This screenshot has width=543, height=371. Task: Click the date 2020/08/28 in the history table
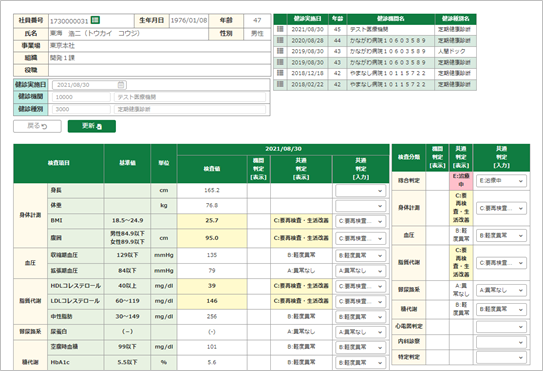(x=308, y=41)
